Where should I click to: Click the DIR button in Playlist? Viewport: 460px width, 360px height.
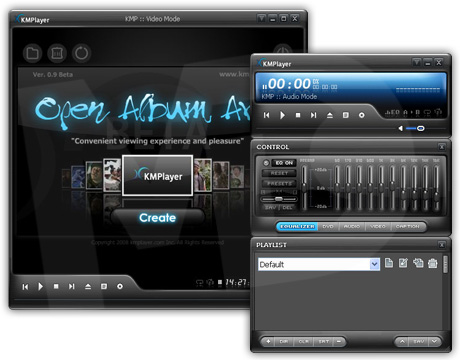tap(284, 341)
